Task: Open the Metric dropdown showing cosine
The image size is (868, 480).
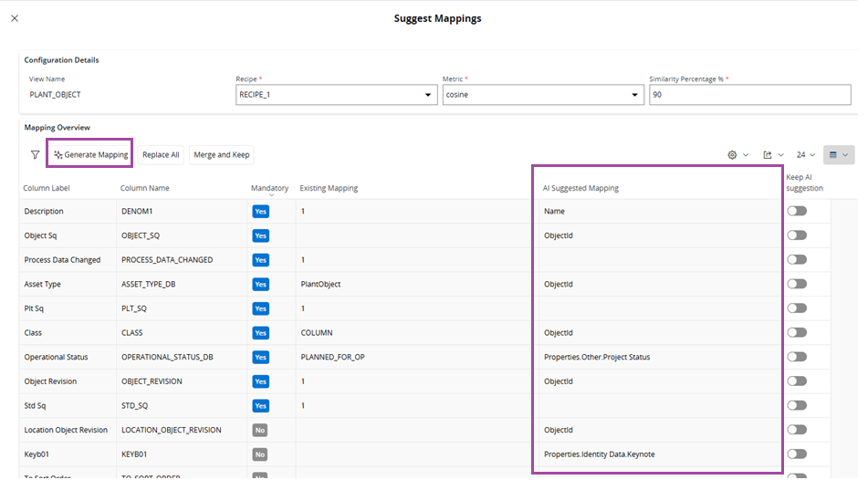Action: pos(543,95)
